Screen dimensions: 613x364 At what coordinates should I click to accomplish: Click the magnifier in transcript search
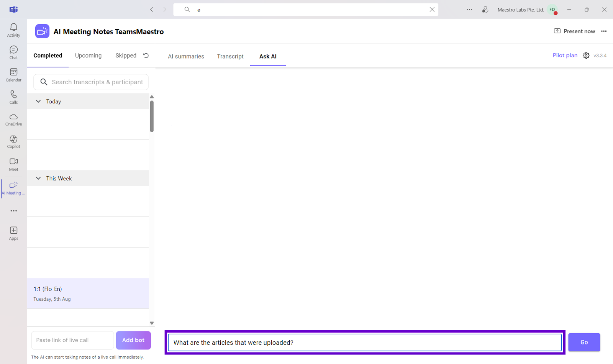(44, 82)
